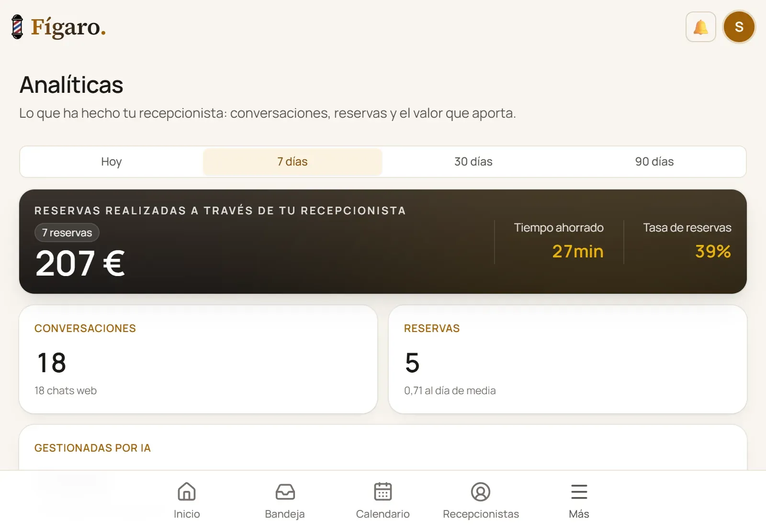This screenshot has width=766, height=532.
Task: Click the '18 chats web' text
Action: (x=66, y=390)
